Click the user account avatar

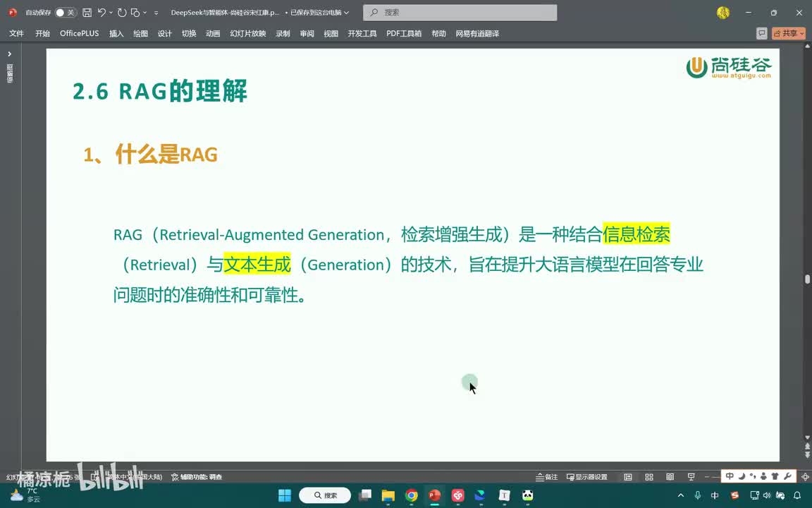[x=723, y=13]
